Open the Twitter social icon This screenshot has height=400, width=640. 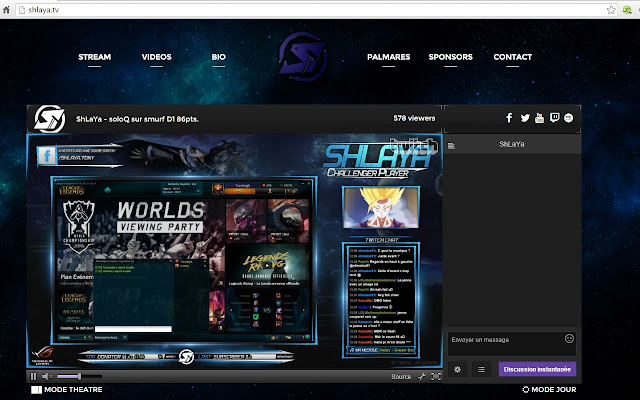524,118
